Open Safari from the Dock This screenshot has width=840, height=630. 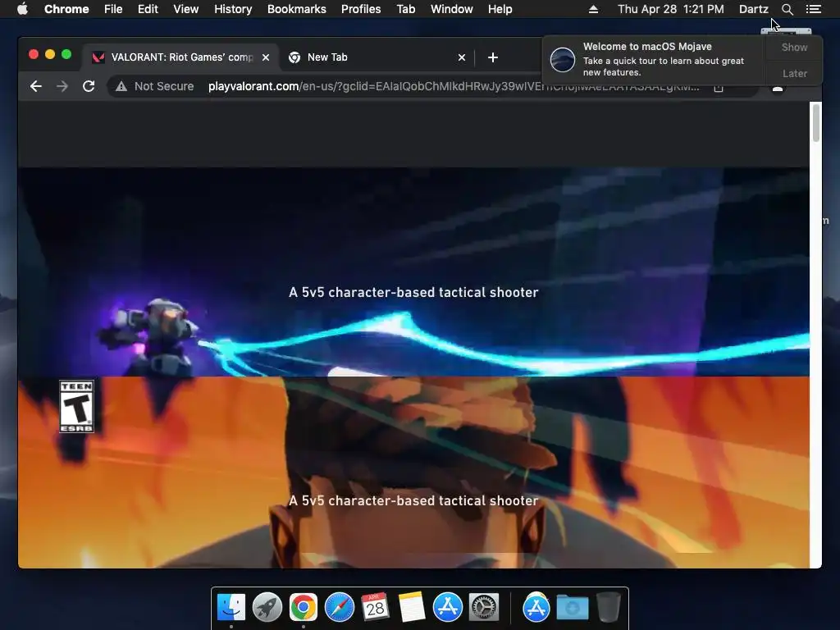click(340, 608)
